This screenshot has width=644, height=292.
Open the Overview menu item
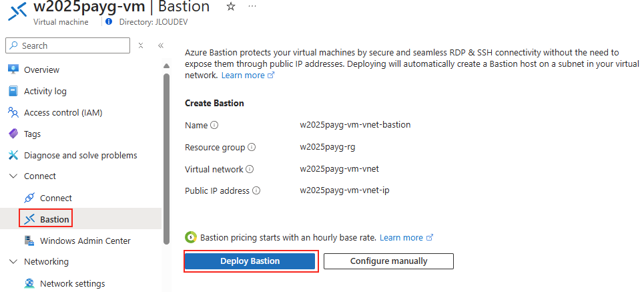[x=41, y=70]
